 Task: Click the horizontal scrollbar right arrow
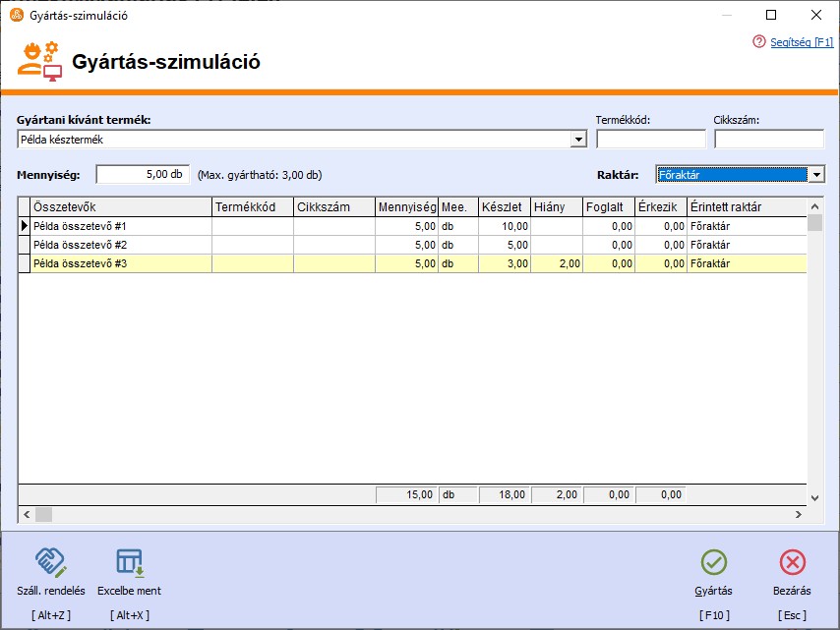[799, 514]
